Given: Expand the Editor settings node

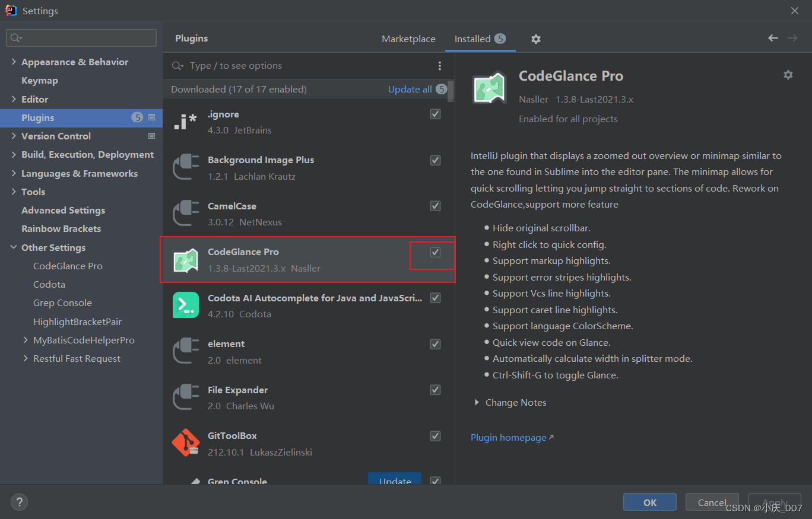Looking at the screenshot, I should tap(14, 99).
